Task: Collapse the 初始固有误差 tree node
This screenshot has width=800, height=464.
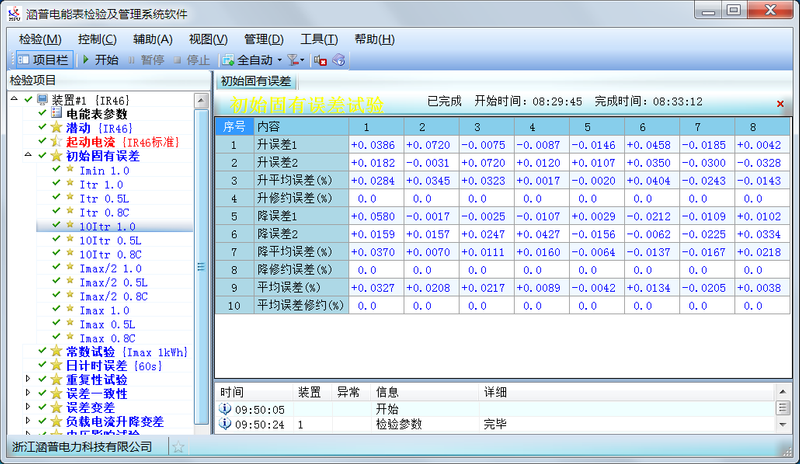Action: [28, 157]
